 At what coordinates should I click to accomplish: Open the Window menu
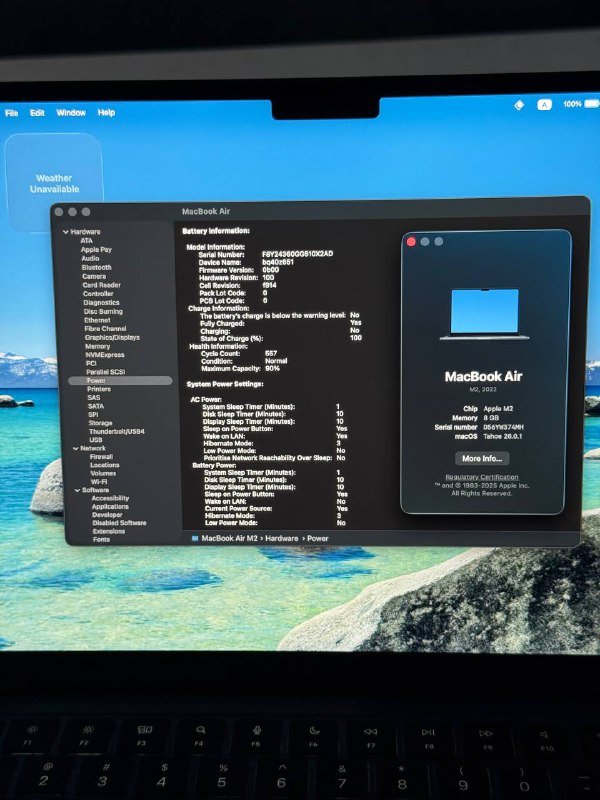point(71,112)
